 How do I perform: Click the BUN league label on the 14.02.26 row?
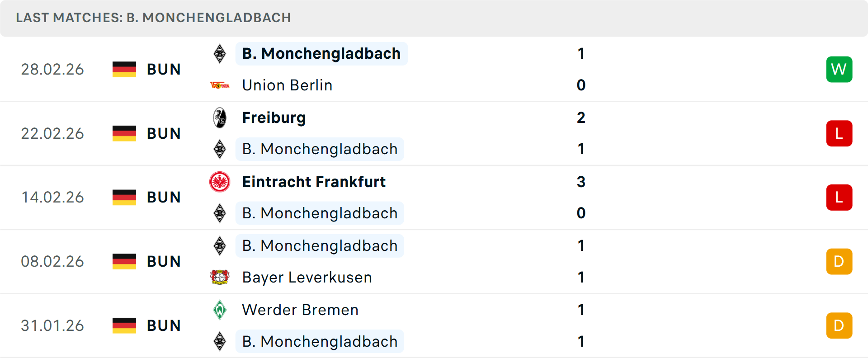[164, 198]
